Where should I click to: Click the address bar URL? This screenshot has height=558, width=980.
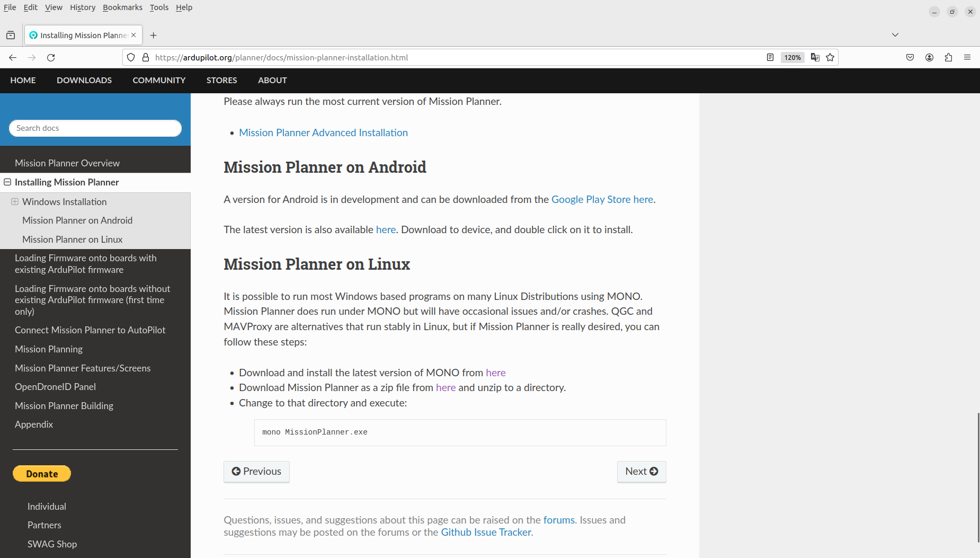281,57
